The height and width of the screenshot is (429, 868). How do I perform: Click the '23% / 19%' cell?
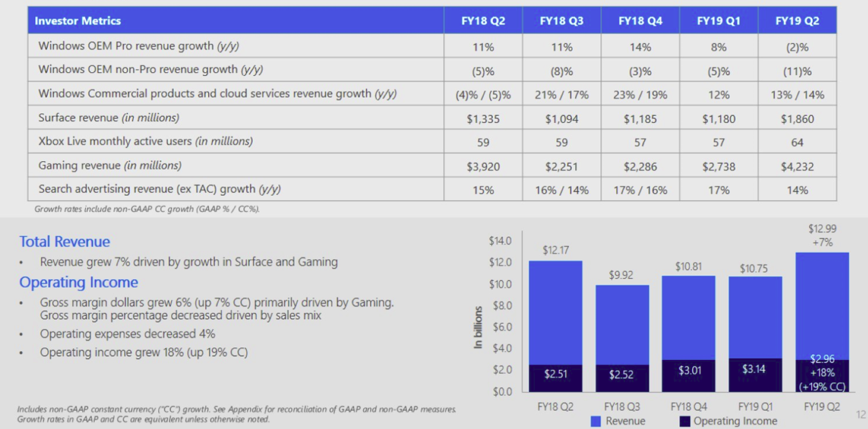[640, 95]
